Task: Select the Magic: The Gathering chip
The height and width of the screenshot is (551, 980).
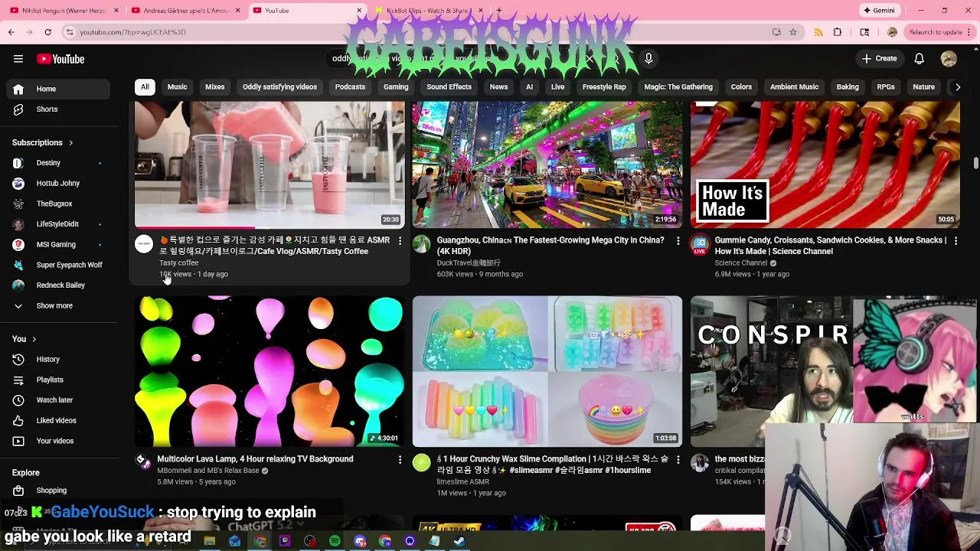Action: 678,87
